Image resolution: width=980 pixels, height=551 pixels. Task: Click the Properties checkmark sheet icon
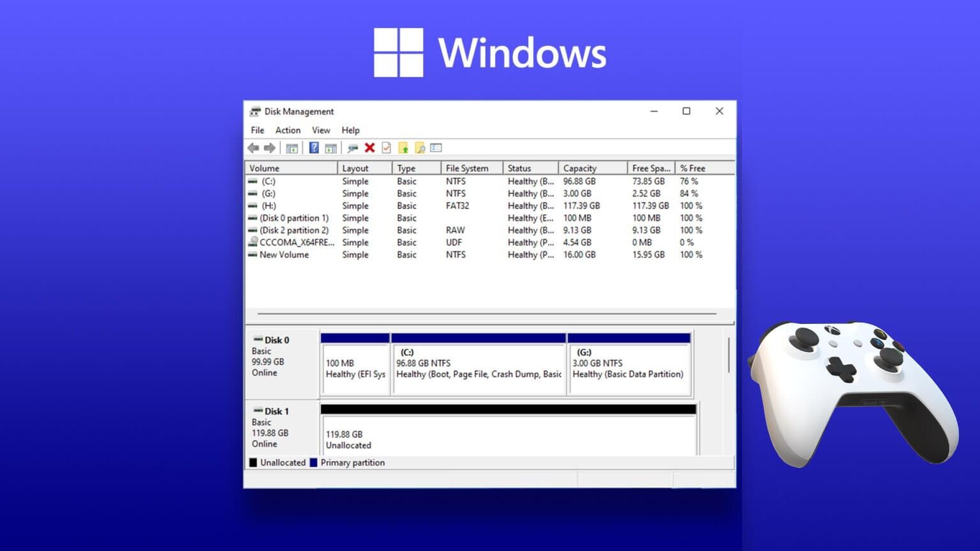(386, 148)
